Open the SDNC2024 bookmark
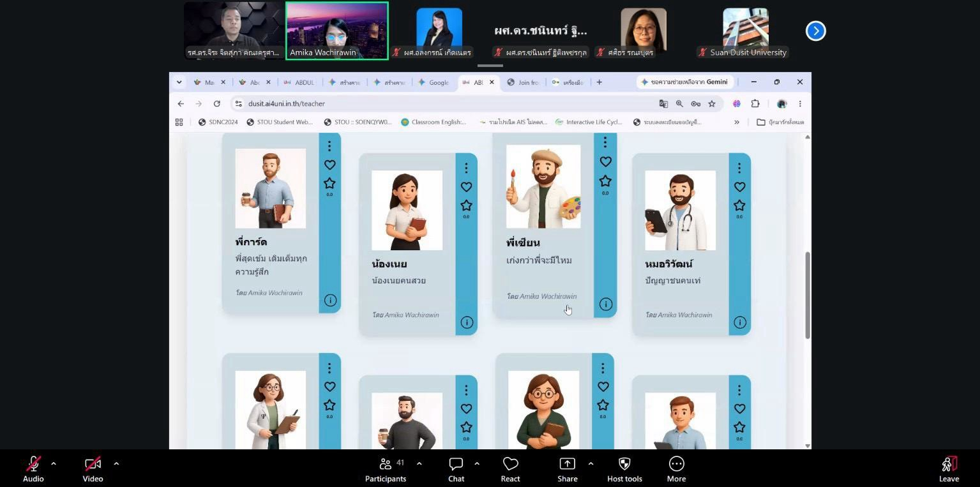The width and height of the screenshot is (980, 487). tap(218, 122)
